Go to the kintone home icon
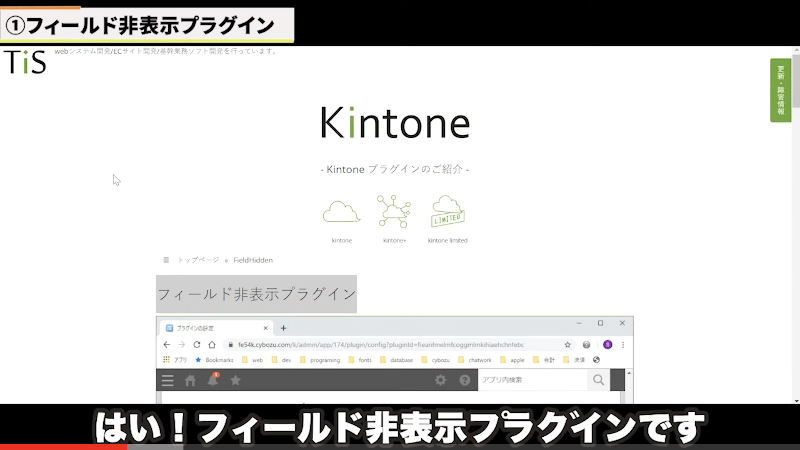This screenshot has width=800, height=450. point(190,380)
